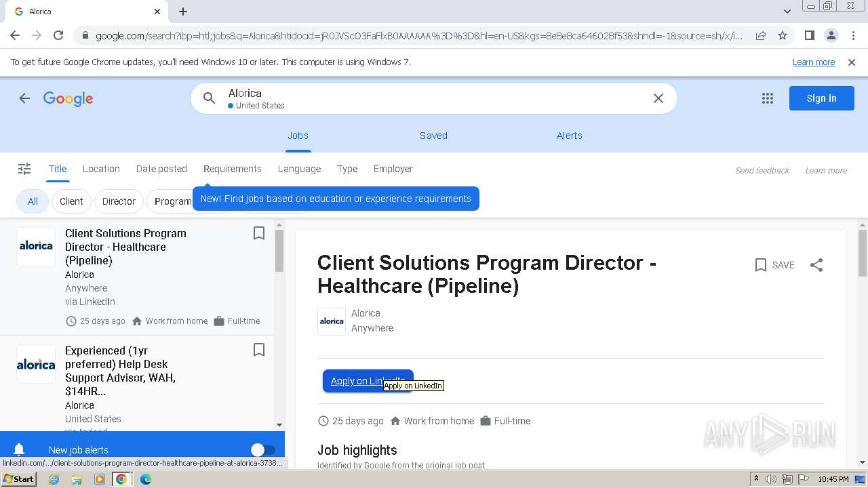Click the search magnifier icon
Screen dimensions: 868x488
210,98
